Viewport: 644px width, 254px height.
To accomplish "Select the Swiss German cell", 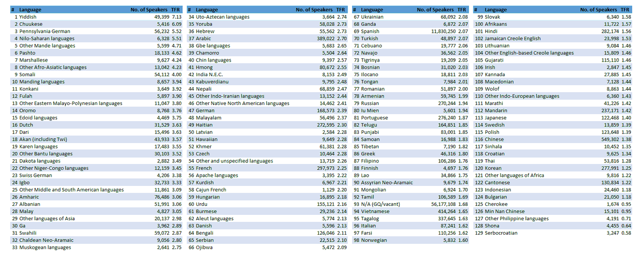I will [x=36, y=175].
